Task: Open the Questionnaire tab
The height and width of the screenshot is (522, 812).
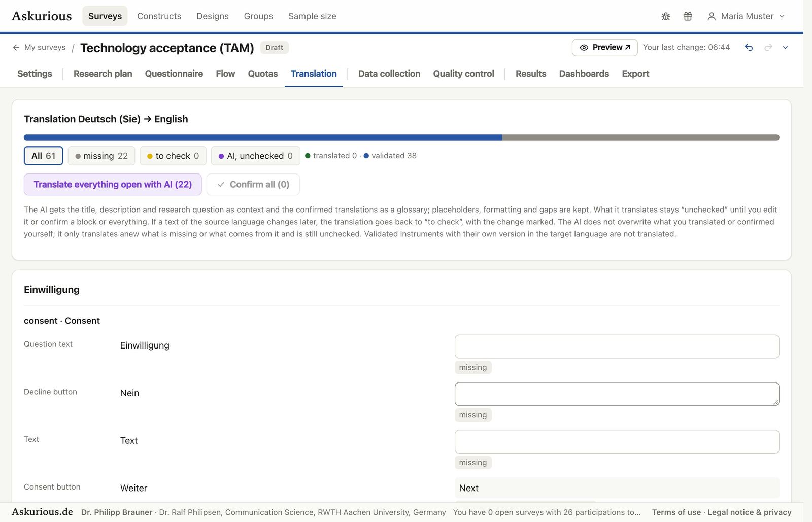Action: click(174, 74)
